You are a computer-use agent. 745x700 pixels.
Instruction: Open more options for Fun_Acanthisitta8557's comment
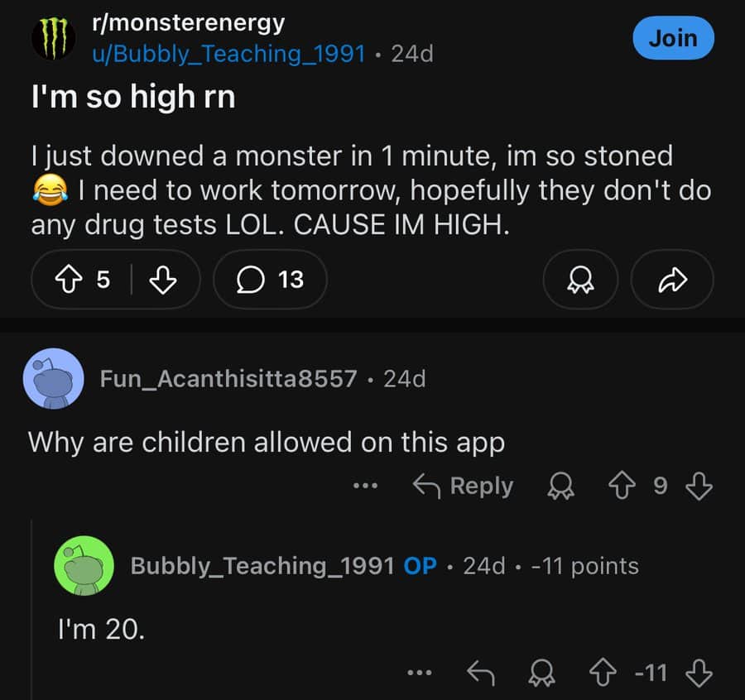click(364, 487)
